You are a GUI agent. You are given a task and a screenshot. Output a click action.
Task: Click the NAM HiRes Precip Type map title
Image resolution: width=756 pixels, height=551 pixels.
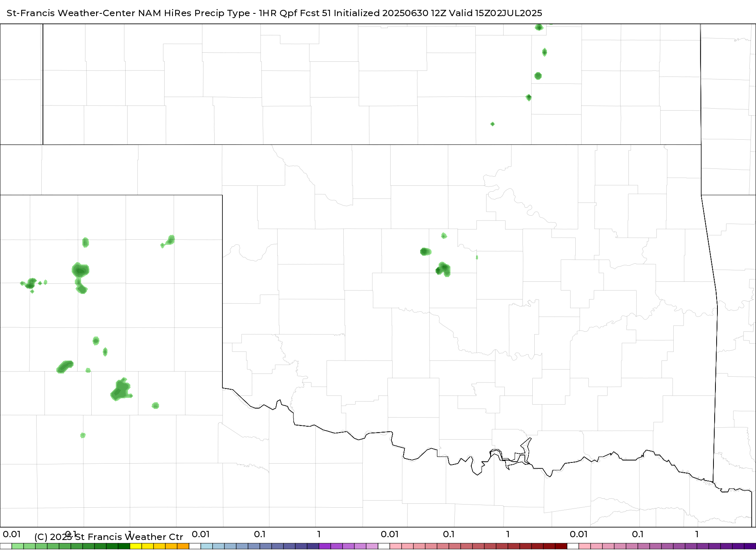[x=274, y=13]
